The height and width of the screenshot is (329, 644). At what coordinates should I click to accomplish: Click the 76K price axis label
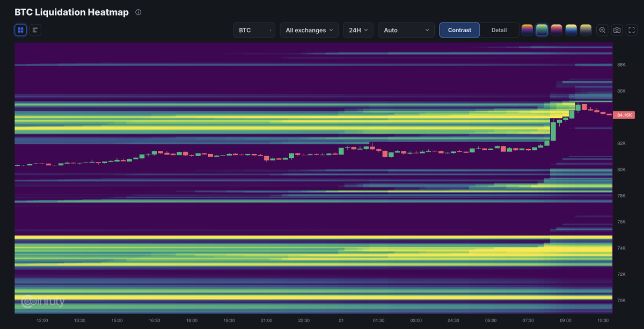point(621,222)
